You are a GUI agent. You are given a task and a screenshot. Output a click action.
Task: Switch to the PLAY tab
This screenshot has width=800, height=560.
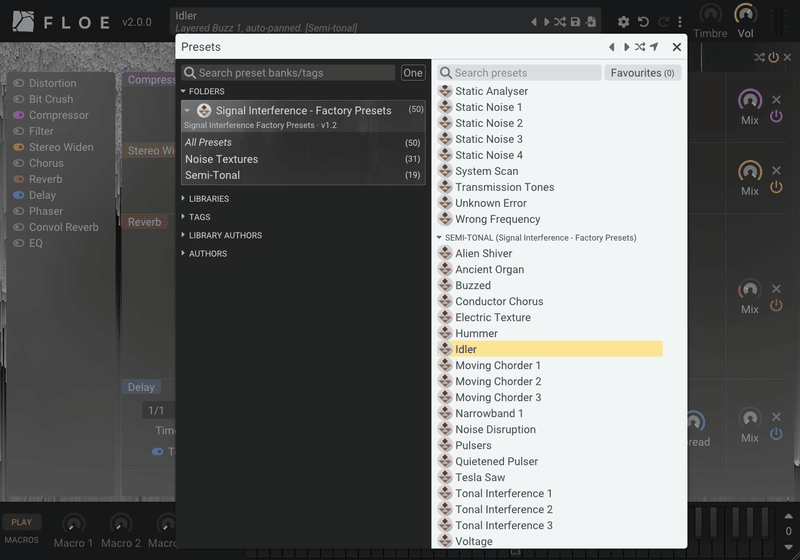tap(21, 522)
